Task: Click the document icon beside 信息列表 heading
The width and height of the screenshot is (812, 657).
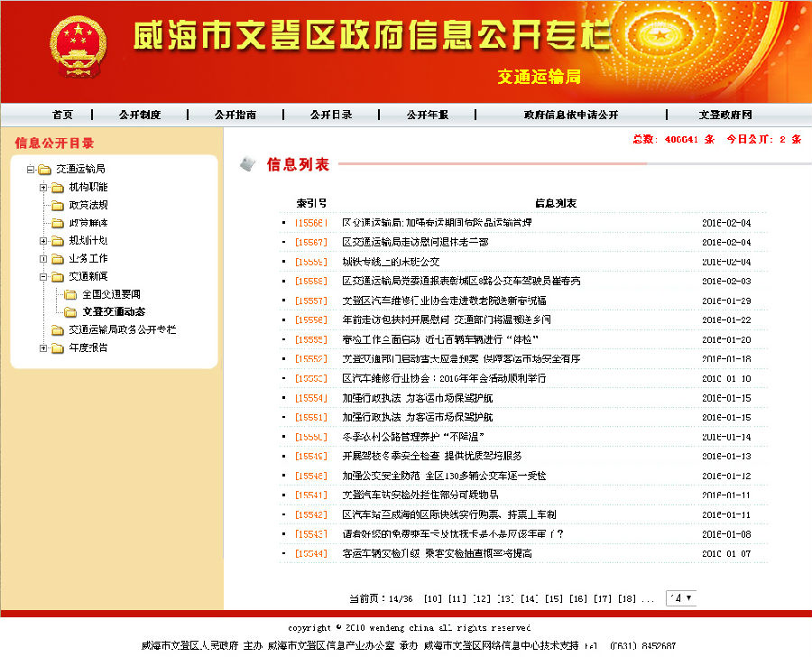Action: tap(246, 164)
